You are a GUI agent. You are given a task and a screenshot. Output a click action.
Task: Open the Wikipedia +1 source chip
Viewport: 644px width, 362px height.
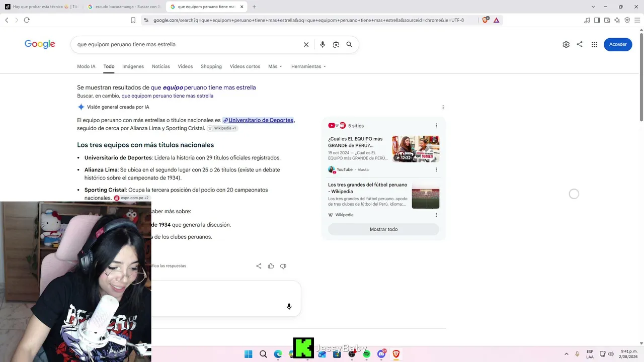(222, 128)
